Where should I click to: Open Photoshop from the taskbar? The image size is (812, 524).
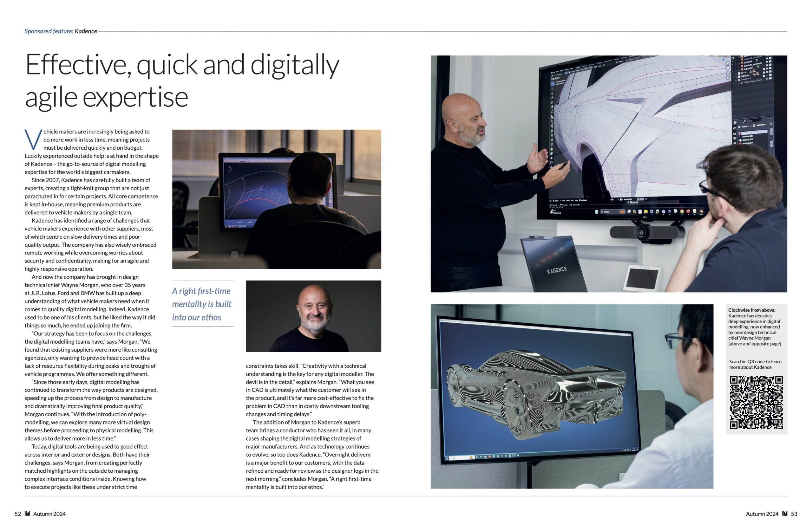670,211
